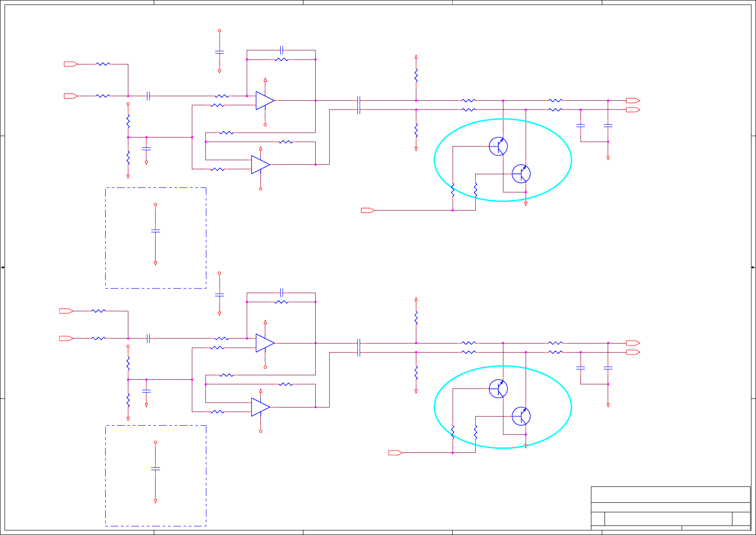Select the second input port of the bottom circuit
756x535 pixels.
(66, 338)
